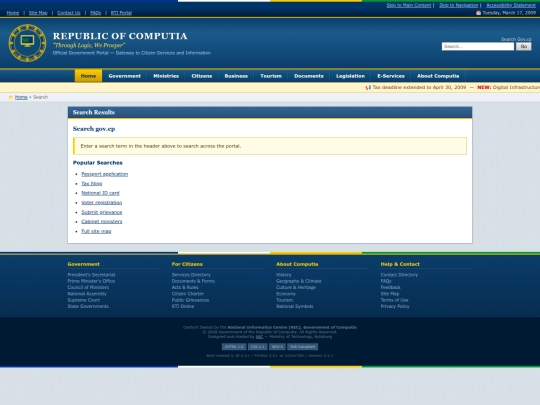The width and height of the screenshot is (540, 405).
Task: Open the Home navigation tab
Action: point(88,76)
